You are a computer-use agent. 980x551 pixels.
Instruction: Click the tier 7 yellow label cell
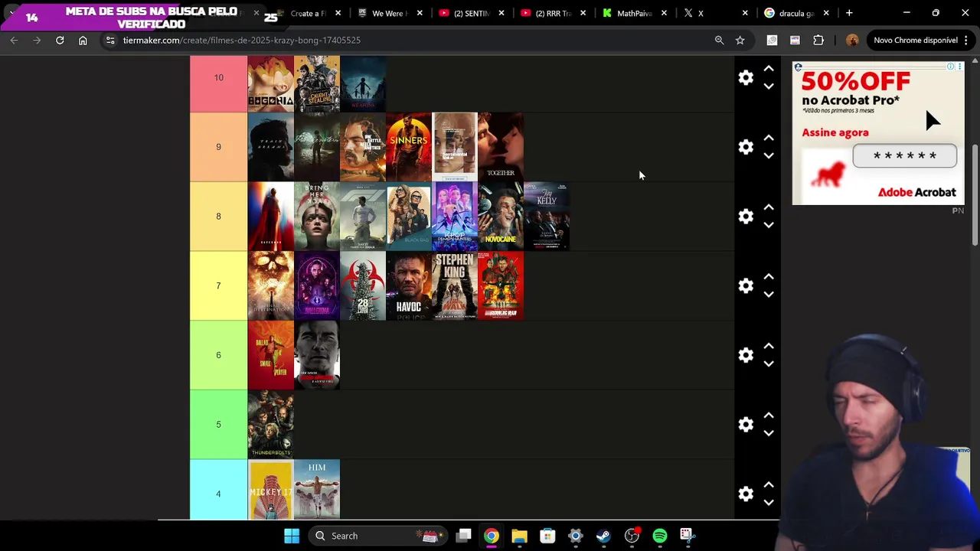click(218, 285)
